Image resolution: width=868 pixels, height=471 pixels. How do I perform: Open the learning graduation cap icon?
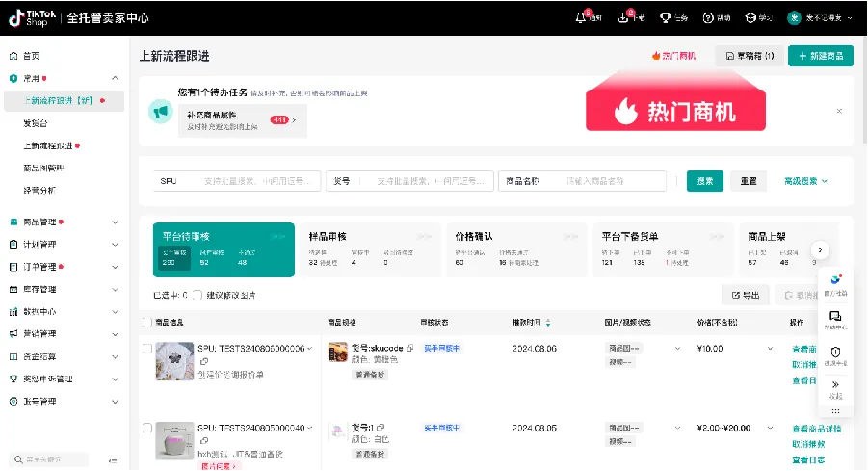(x=750, y=18)
